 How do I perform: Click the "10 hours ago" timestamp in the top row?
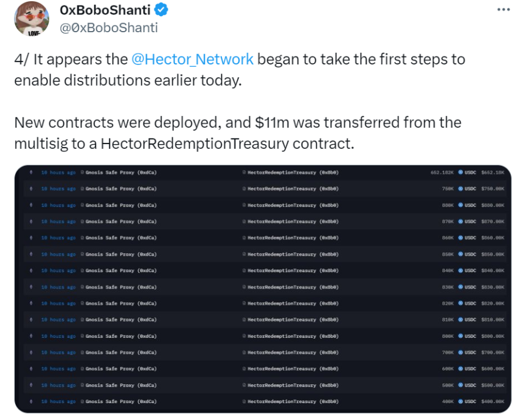click(x=58, y=172)
